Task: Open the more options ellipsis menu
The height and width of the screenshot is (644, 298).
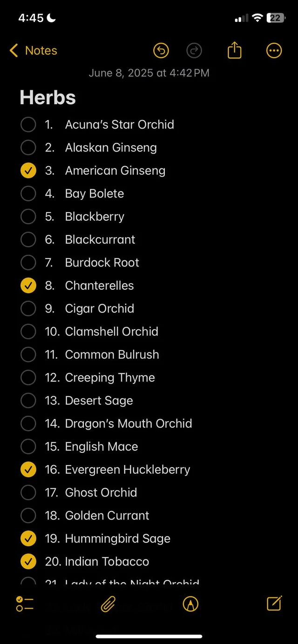Action: [x=274, y=51]
